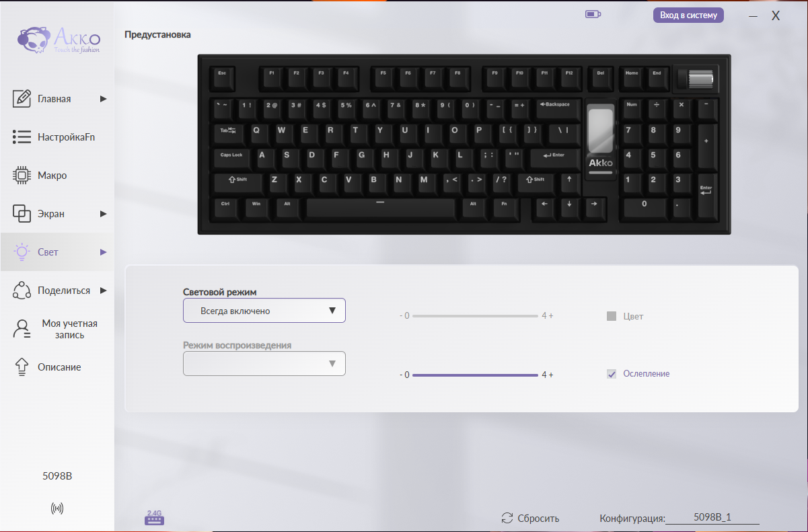Expand the Поделиться submenu arrow

[x=104, y=291]
